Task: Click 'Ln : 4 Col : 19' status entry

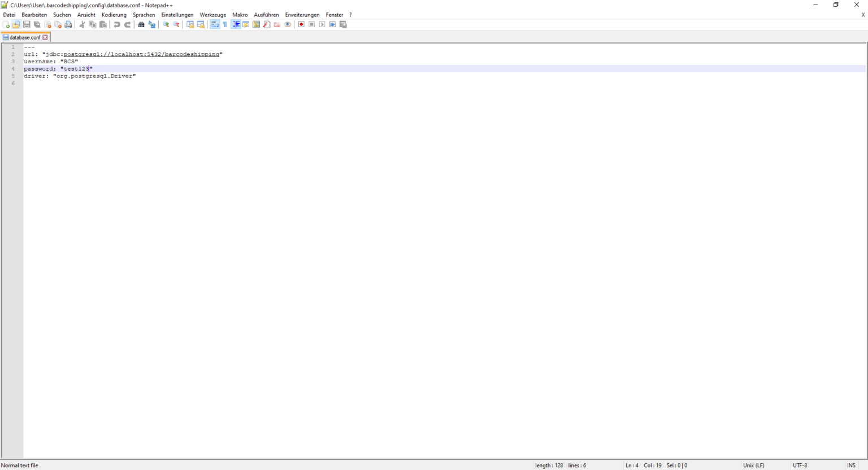Action: tap(644, 465)
